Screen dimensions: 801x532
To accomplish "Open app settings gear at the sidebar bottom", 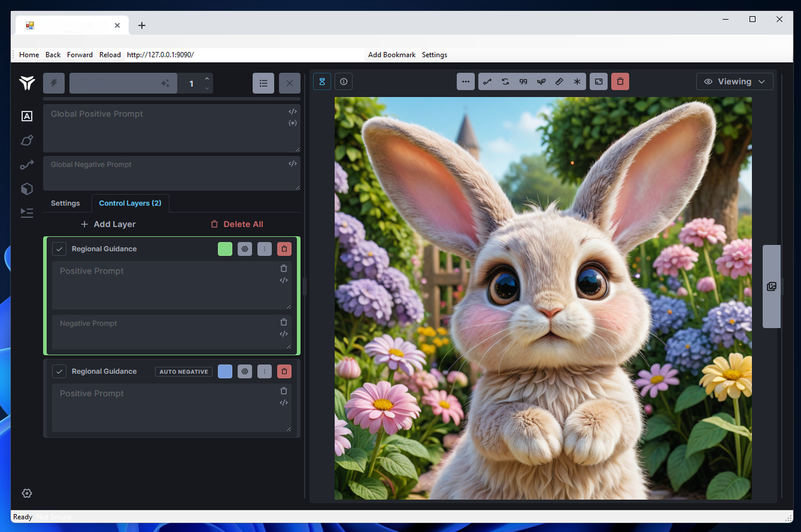I will click(x=27, y=493).
